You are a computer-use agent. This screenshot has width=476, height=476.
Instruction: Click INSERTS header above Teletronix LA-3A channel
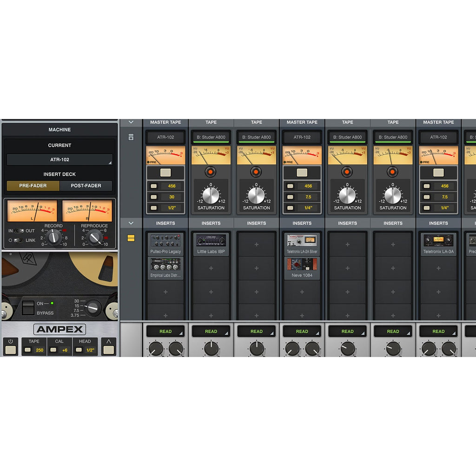point(438,223)
